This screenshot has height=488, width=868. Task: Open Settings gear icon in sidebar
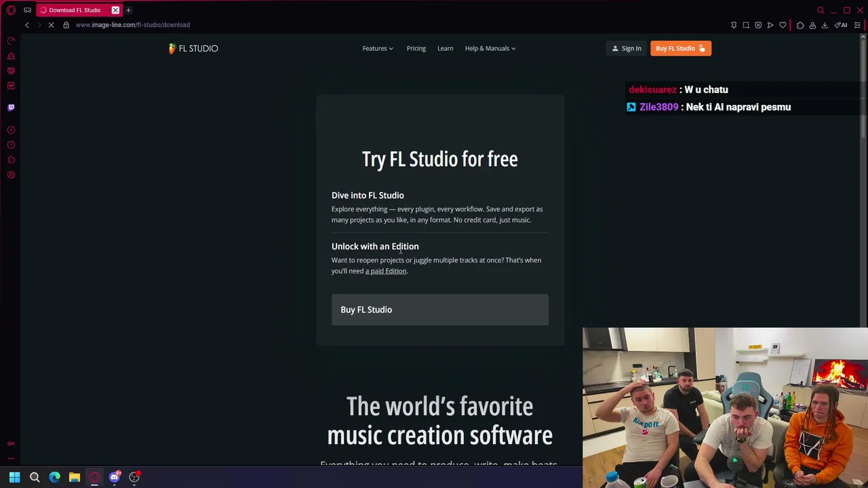tap(11, 175)
